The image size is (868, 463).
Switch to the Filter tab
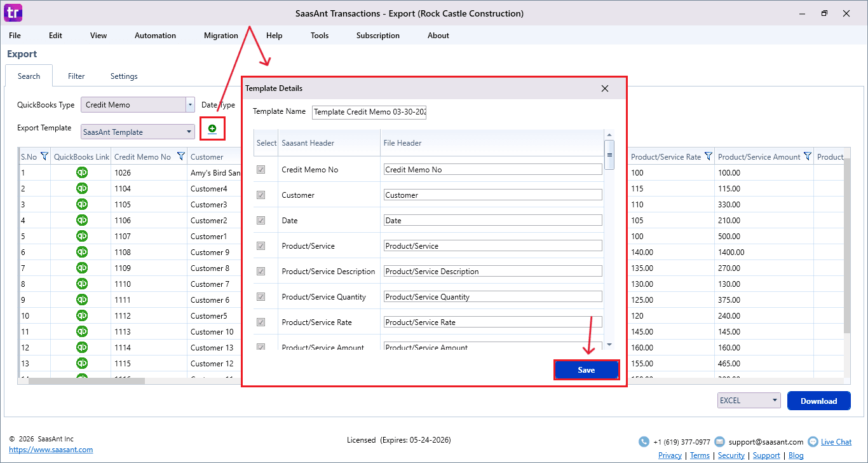pyautogui.click(x=76, y=76)
